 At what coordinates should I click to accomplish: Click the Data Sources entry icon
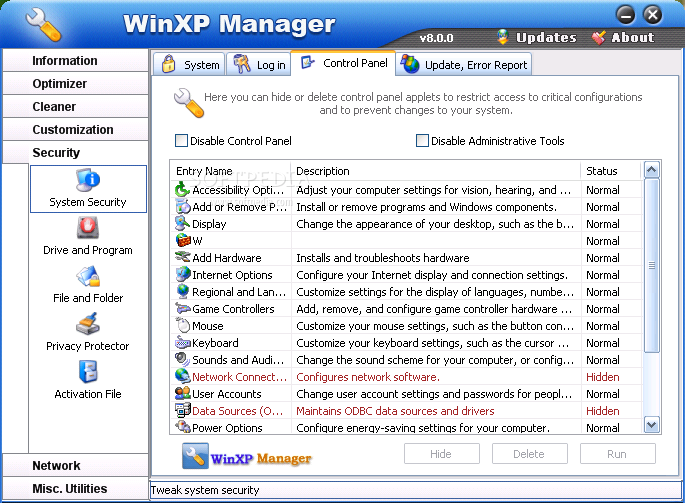(x=183, y=410)
